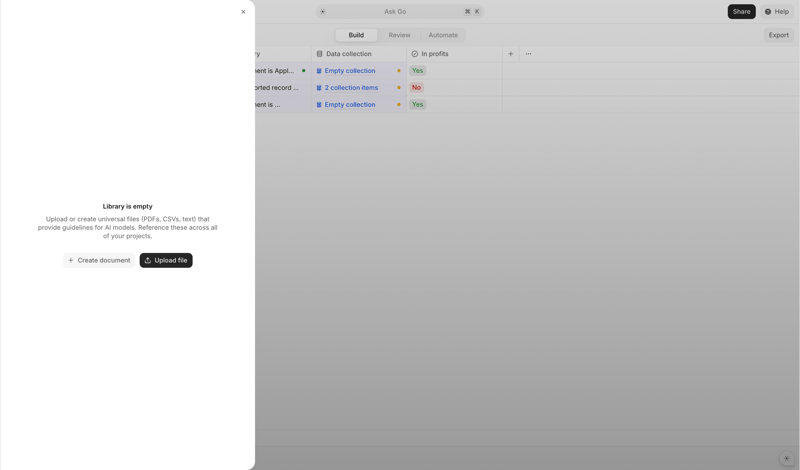
Task: Click the In profits column header
Action: [x=454, y=54]
